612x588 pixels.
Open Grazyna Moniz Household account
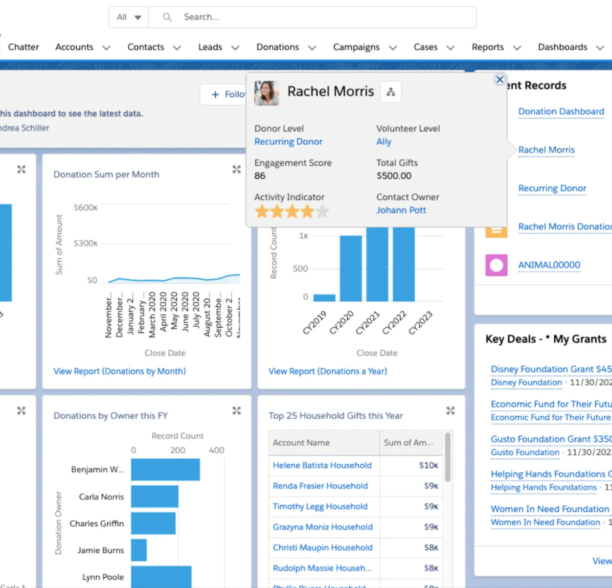[322, 527]
